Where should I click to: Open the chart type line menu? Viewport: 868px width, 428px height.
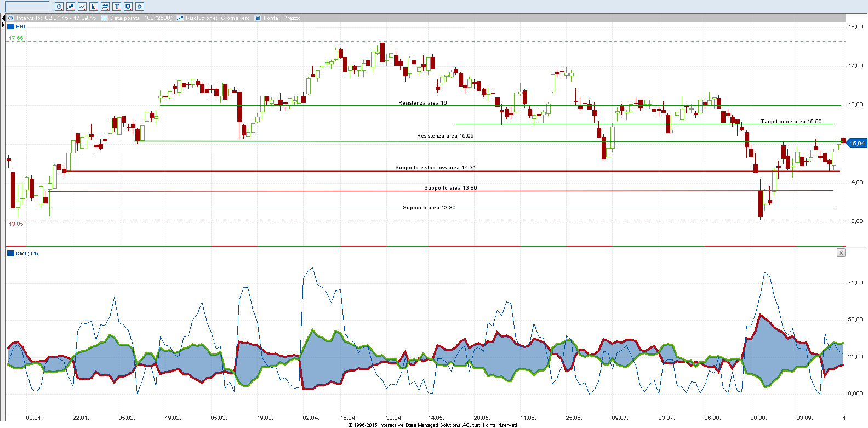[82, 7]
